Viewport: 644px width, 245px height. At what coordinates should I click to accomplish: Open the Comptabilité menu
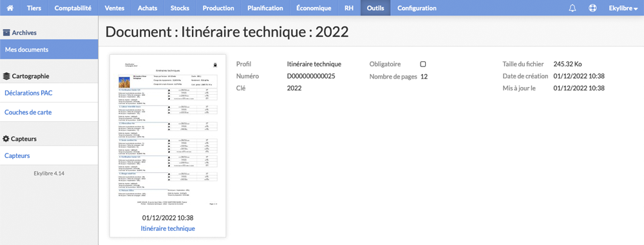[x=73, y=8]
